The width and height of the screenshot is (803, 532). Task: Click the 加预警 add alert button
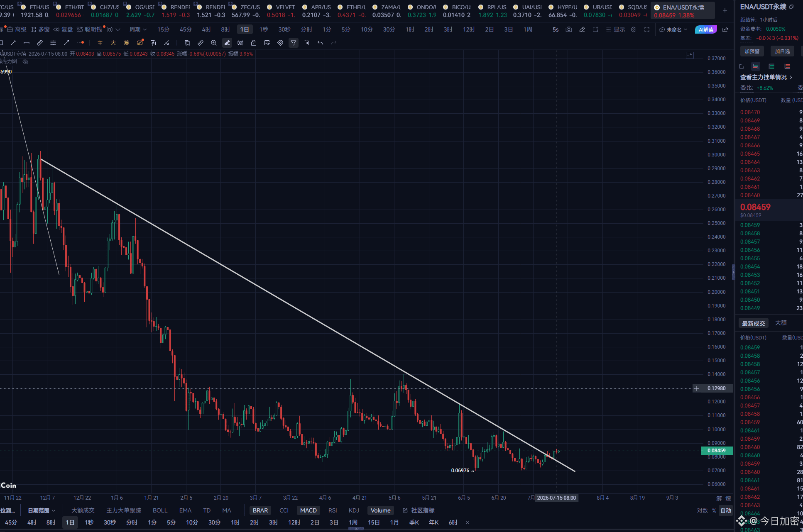click(752, 51)
